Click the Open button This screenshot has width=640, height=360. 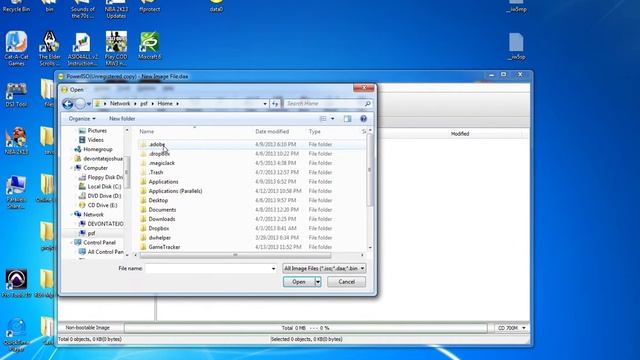pyautogui.click(x=299, y=282)
